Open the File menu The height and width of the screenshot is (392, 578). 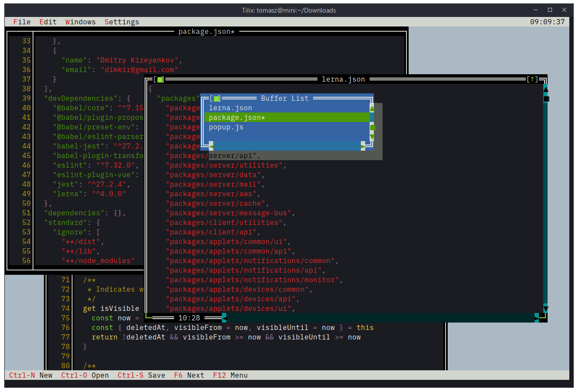22,22
